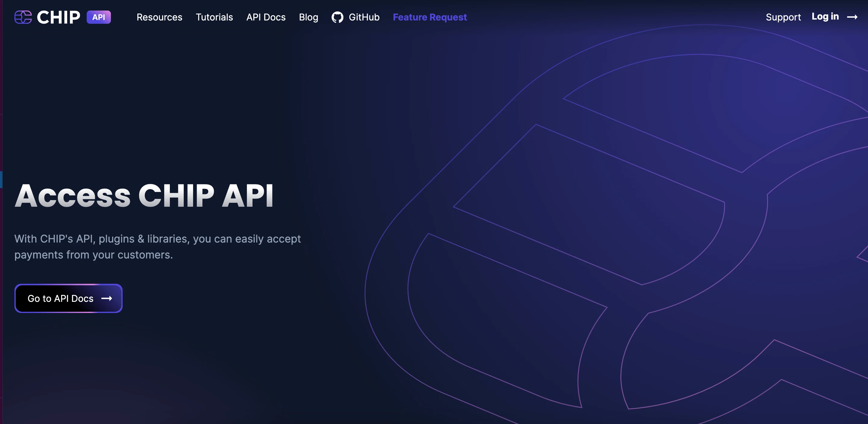Open the Blog nav link
The width and height of the screenshot is (868, 424).
click(x=308, y=17)
